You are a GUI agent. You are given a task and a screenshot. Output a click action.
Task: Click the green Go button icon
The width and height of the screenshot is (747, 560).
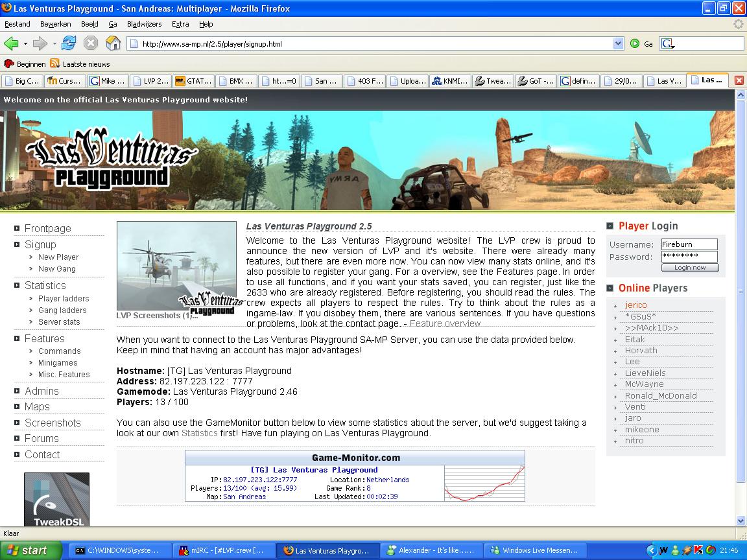[635, 43]
